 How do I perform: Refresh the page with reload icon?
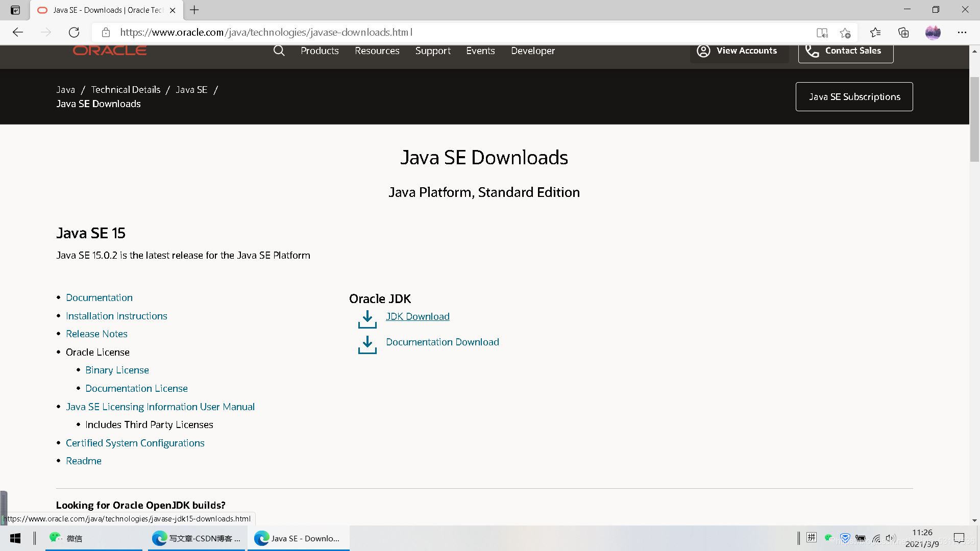(74, 33)
